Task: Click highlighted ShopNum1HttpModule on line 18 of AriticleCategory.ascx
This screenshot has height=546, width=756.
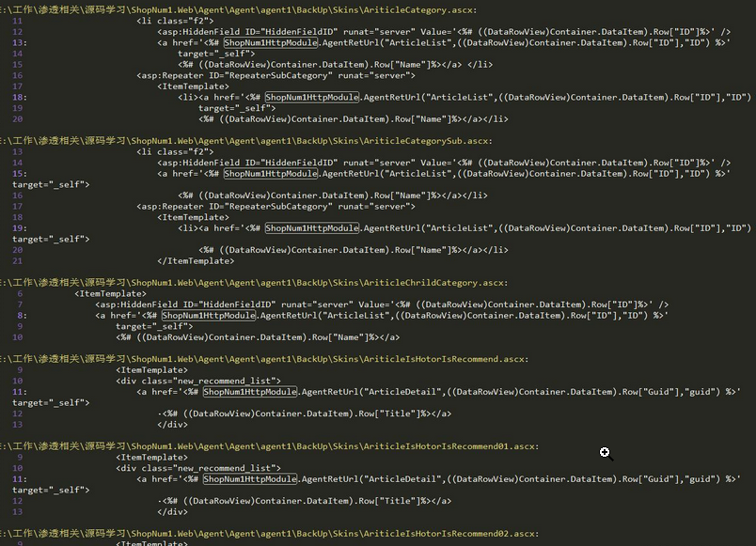Action: (312, 98)
